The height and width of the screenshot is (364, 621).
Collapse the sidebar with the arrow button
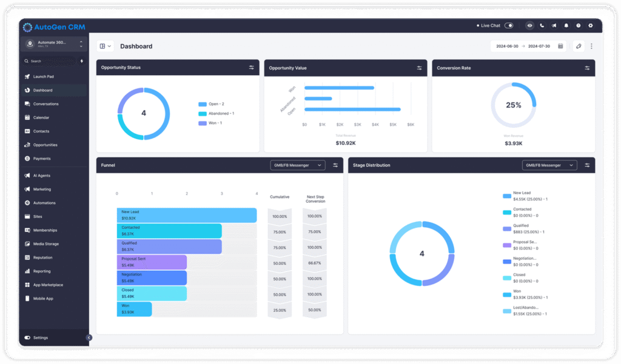point(89,337)
